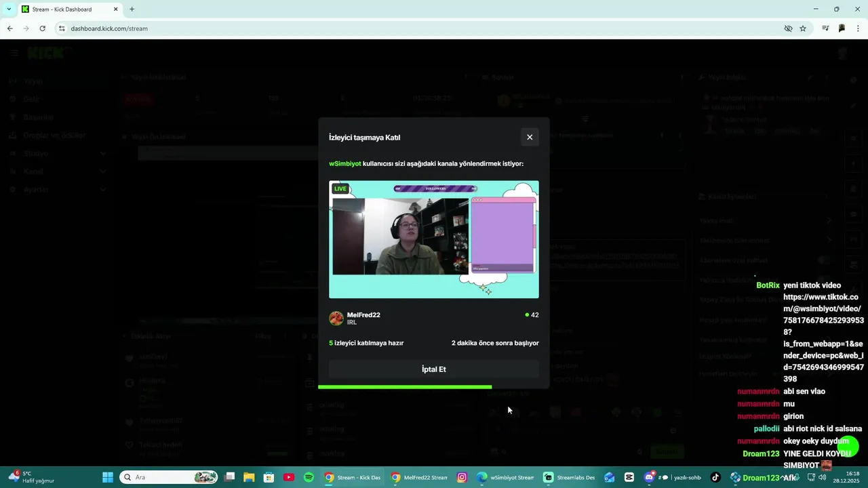Image resolution: width=868 pixels, height=488 pixels.
Task: Open TikTok from the taskbar
Action: tap(715, 477)
